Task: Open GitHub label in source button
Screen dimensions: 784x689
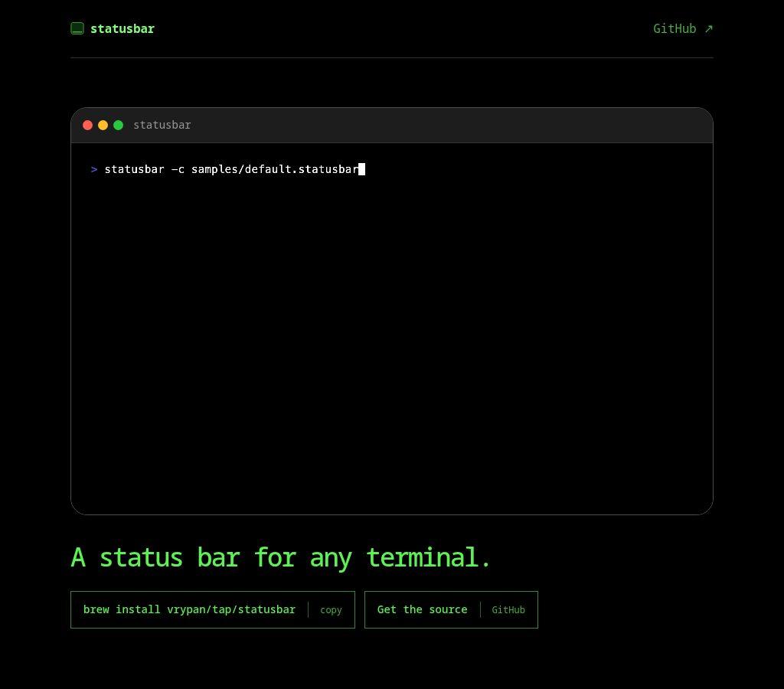Action: coord(508,610)
